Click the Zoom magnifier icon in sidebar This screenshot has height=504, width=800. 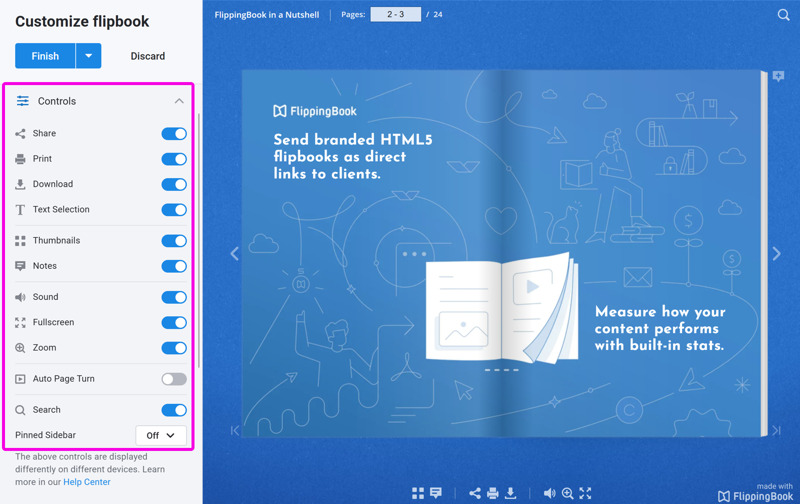(x=20, y=348)
